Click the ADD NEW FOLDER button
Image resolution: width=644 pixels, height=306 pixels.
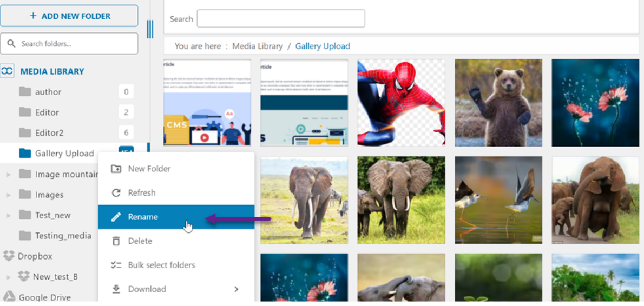[69, 16]
